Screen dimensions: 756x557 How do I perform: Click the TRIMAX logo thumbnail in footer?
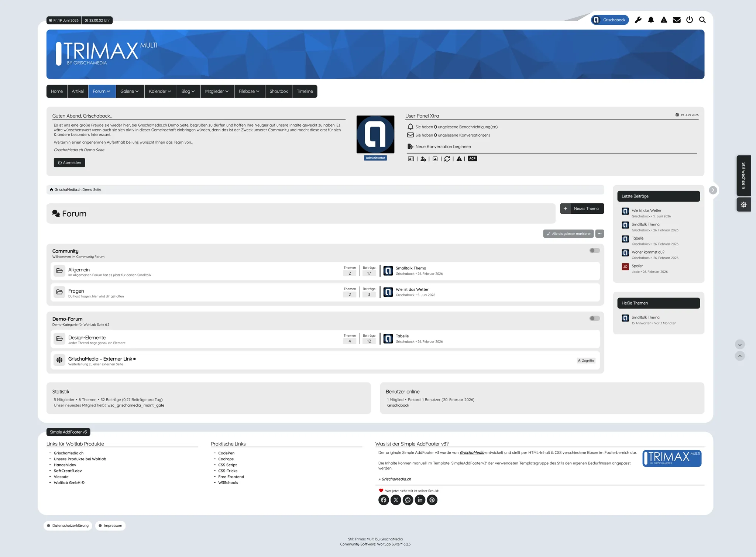tap(672, 458)
